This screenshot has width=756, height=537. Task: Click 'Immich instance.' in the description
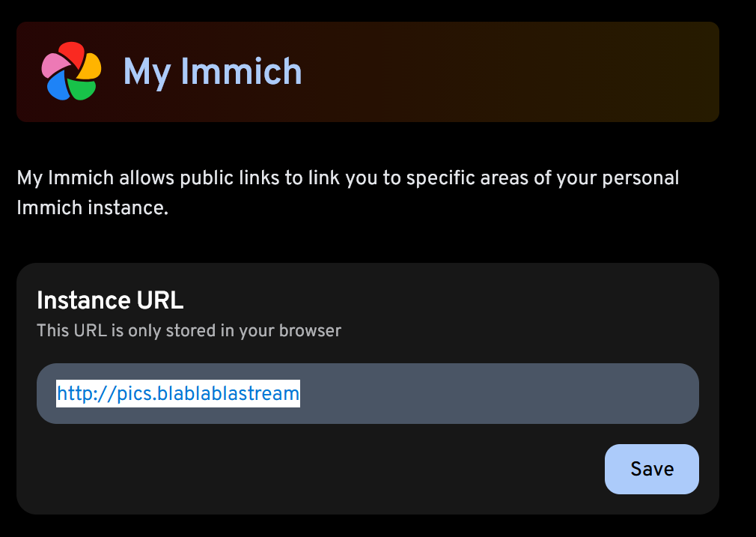coord(92,207)
